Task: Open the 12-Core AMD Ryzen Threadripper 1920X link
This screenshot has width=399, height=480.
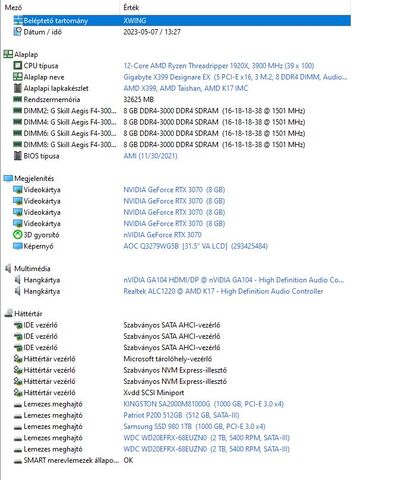Action: (219, 66)
